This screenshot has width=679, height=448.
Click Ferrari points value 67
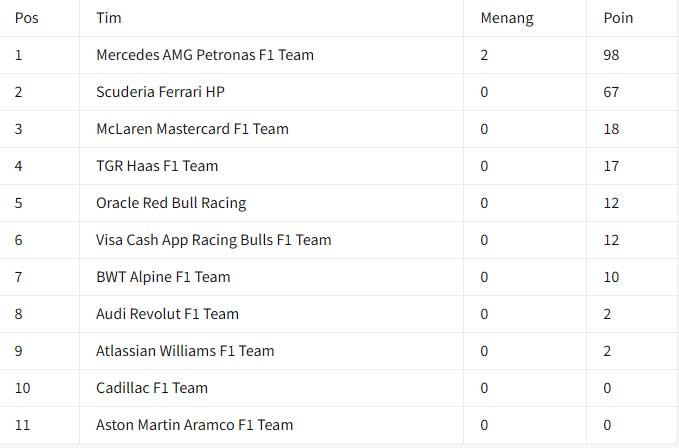click(x=611, y=92)
